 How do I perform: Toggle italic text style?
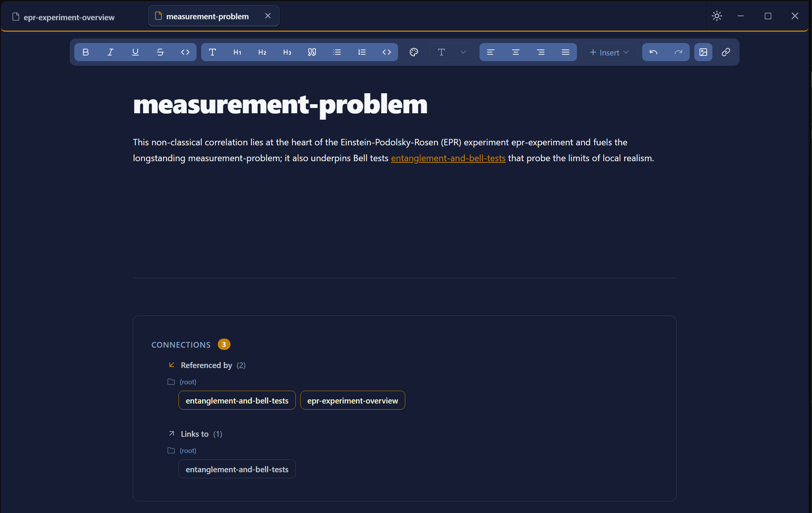(x=111, y=52)
